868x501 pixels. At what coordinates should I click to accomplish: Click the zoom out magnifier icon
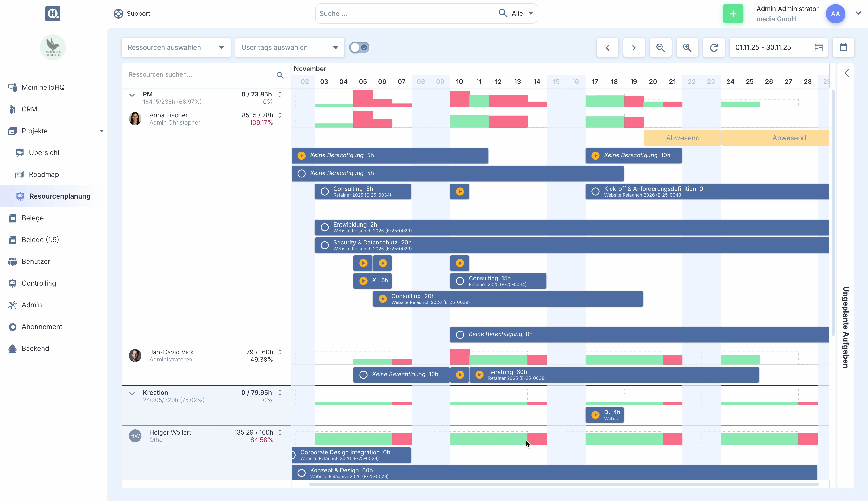tap(660, 47)
